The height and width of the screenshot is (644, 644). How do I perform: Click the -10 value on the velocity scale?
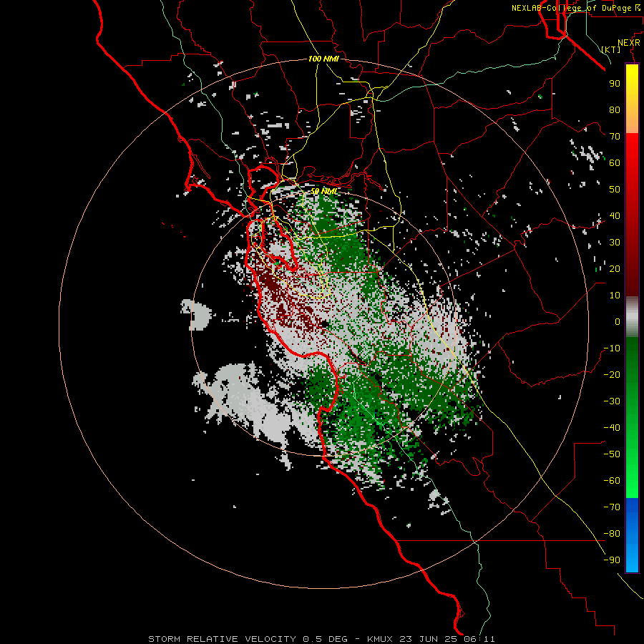612,348
